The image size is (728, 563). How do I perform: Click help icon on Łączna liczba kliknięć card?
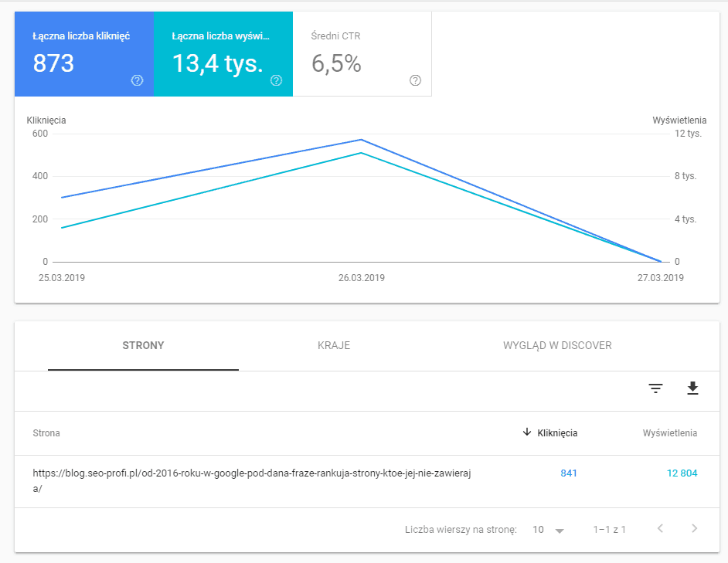(137, 80)
